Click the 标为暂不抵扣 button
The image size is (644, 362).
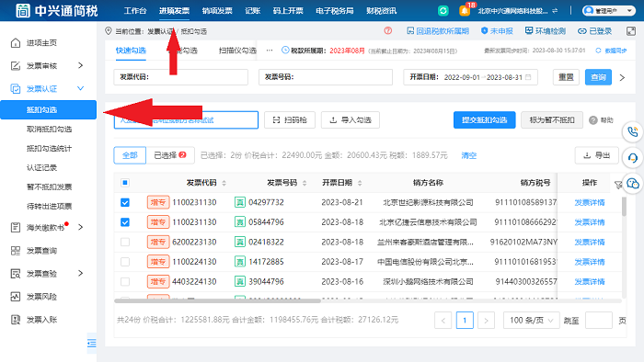(552, 120)
